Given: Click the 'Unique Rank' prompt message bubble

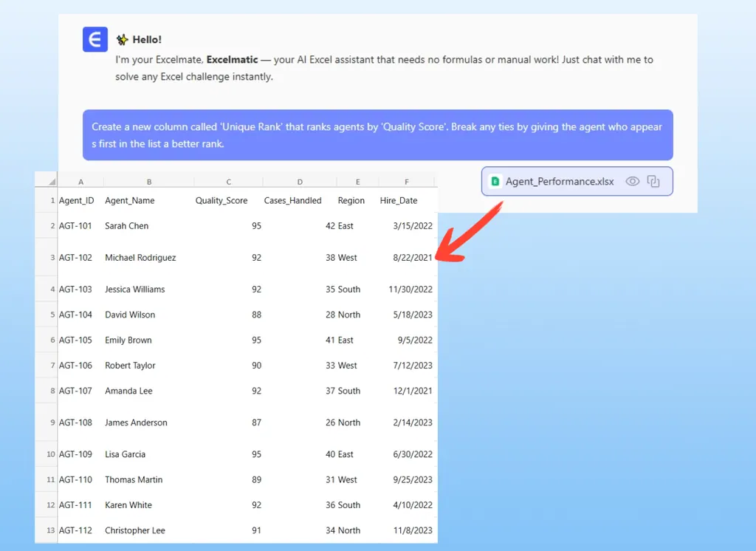Looking at the screenshot, I should pos(377,135).
